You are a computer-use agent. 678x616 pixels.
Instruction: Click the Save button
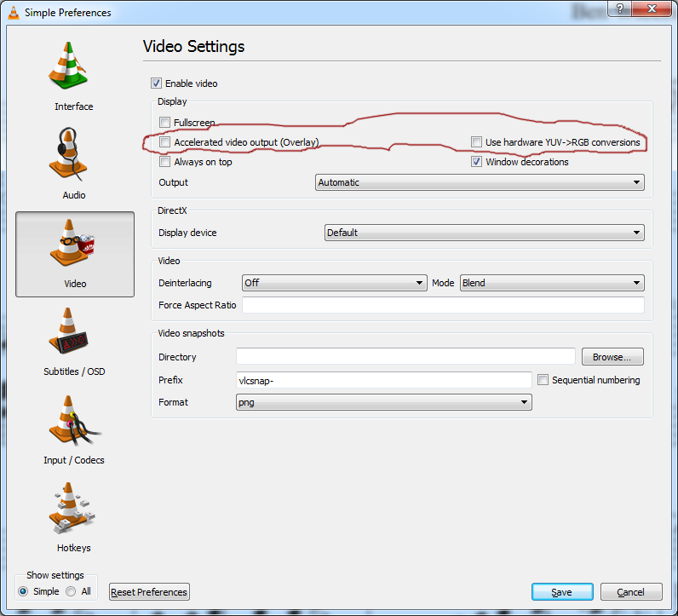[561, 592]
